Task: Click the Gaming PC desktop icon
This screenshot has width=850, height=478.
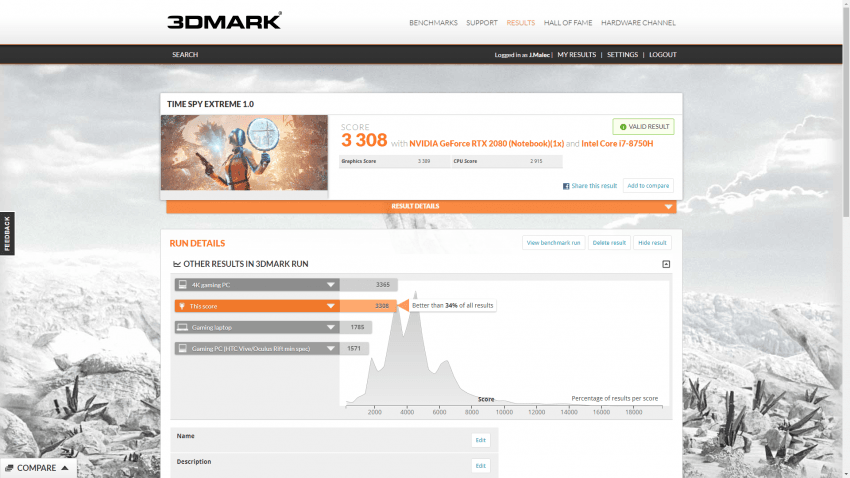Action: pyautogui.click(x=183, y=348)
